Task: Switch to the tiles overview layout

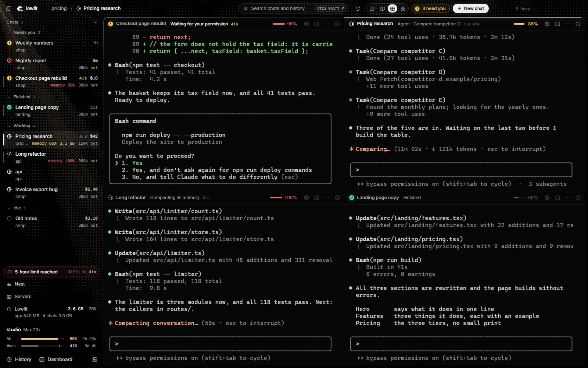Action: 403,8
